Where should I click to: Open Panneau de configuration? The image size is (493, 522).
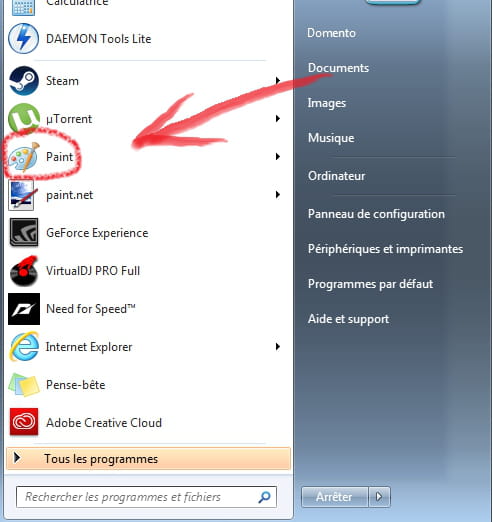click(376, 214)
